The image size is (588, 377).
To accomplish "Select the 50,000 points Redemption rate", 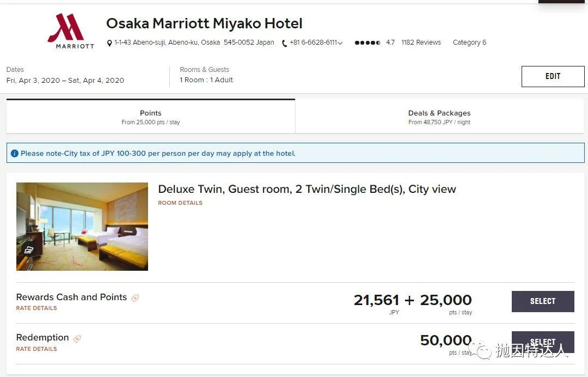I will [543, 342].
